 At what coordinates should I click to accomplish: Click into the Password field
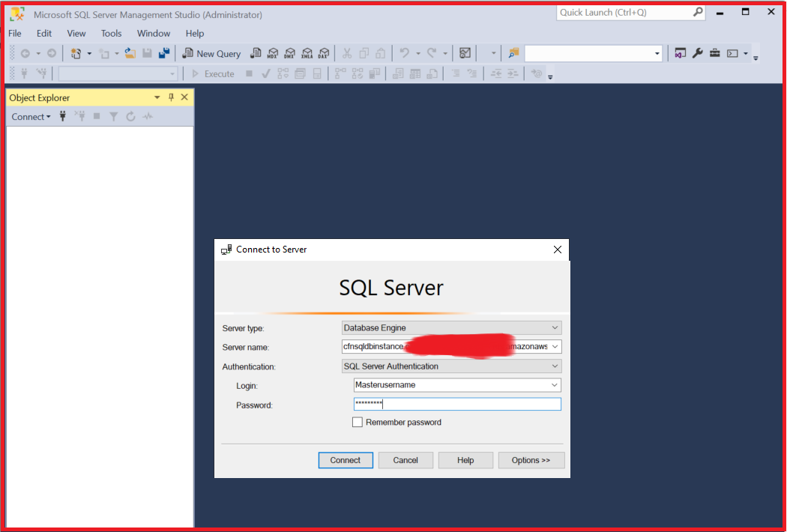click(x=457, y=404)
